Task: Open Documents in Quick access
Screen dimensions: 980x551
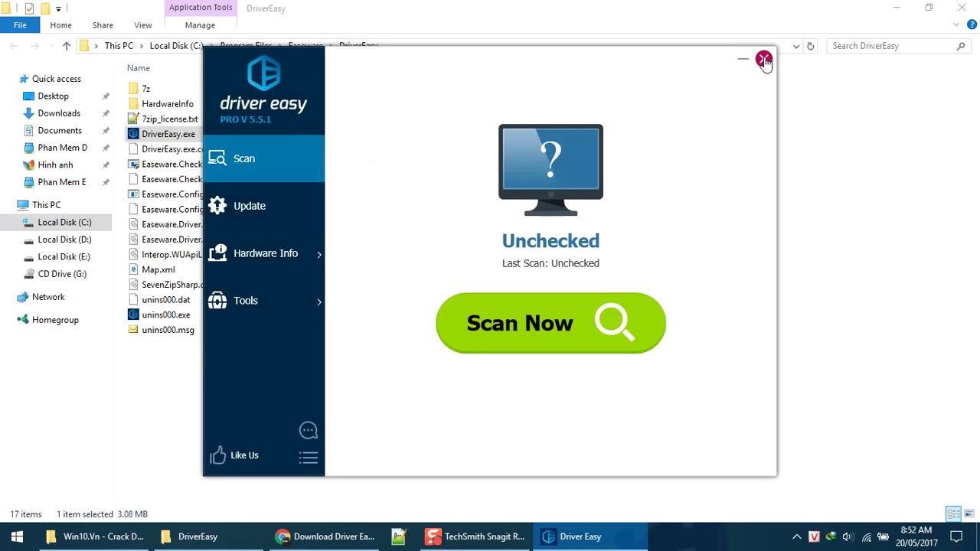Action: 60,131
